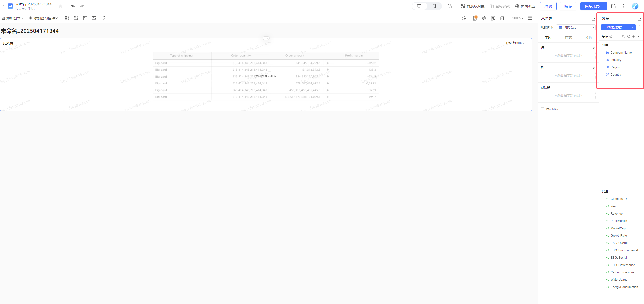
Task: Open the ESG财务数据 dataset dropdown
Action: coord(618,27)
